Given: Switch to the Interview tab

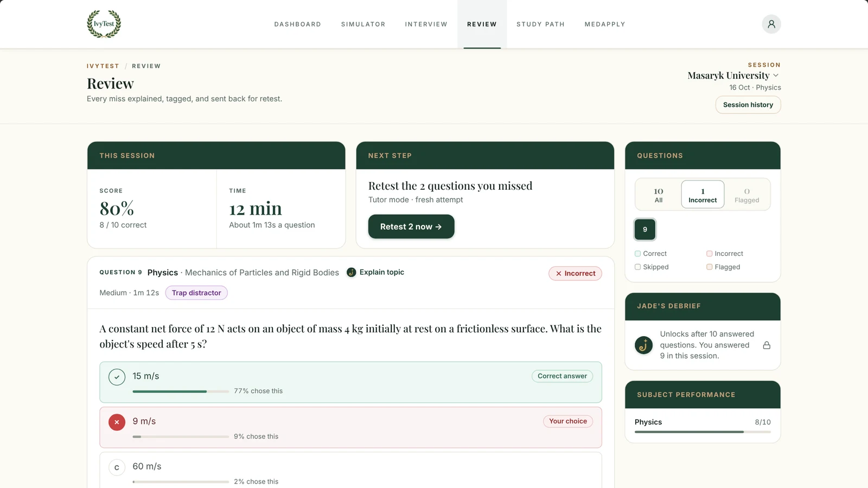Looking at the screenshot, I should click(426, 24).
